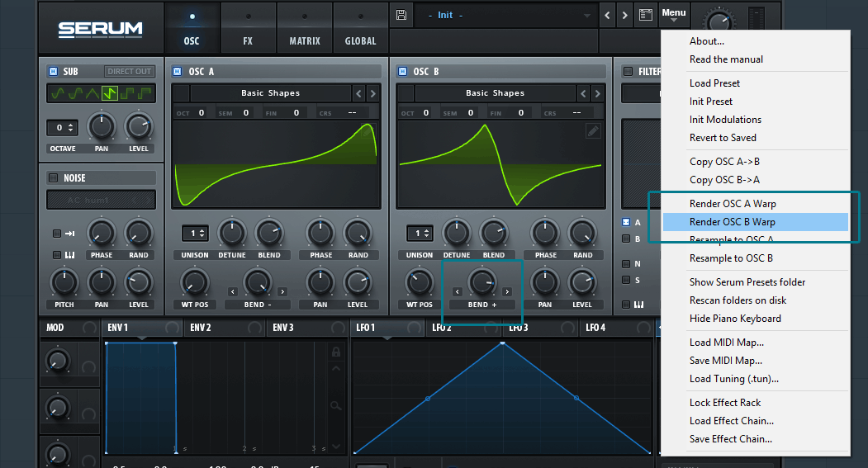Toggle OSC A enable switch
Image resolution: width=868 pixels, height=468 pixels.
[x=177, y=71]
